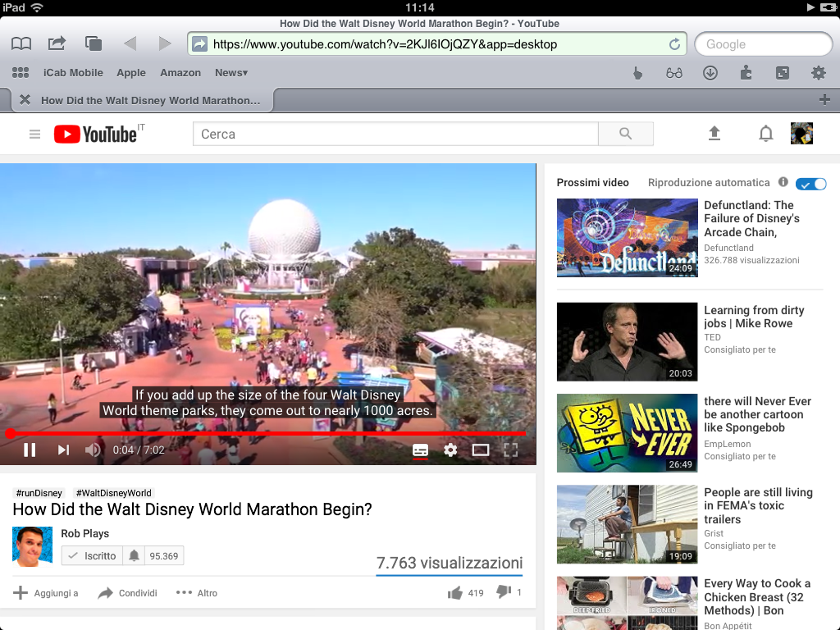Image resolution: width=840 pixels, height=630 pixels.
Task: Open the iCab bookmarks book icon
Action: tap(21, 44)
